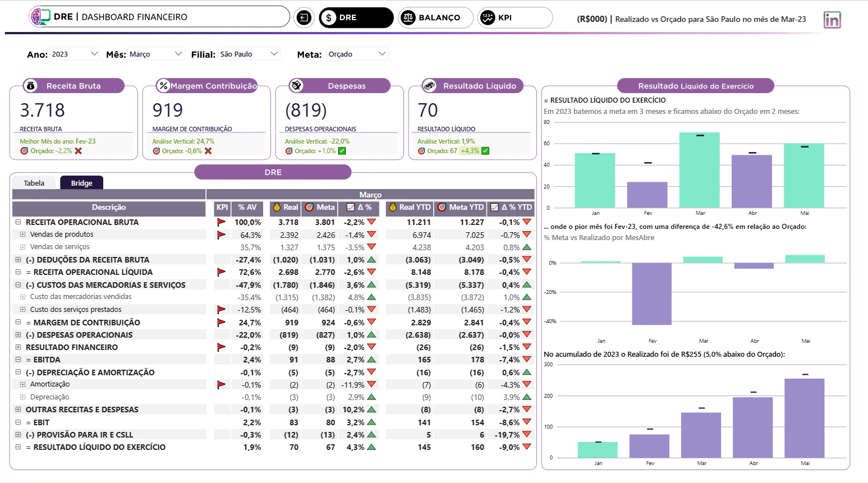Click the target icon beside Orçado: 67
The height and width of the screenshot is (483, 868).
421,151
